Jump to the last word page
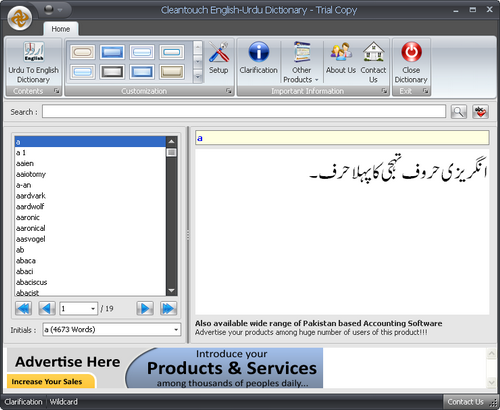 [x=168, y=308]
